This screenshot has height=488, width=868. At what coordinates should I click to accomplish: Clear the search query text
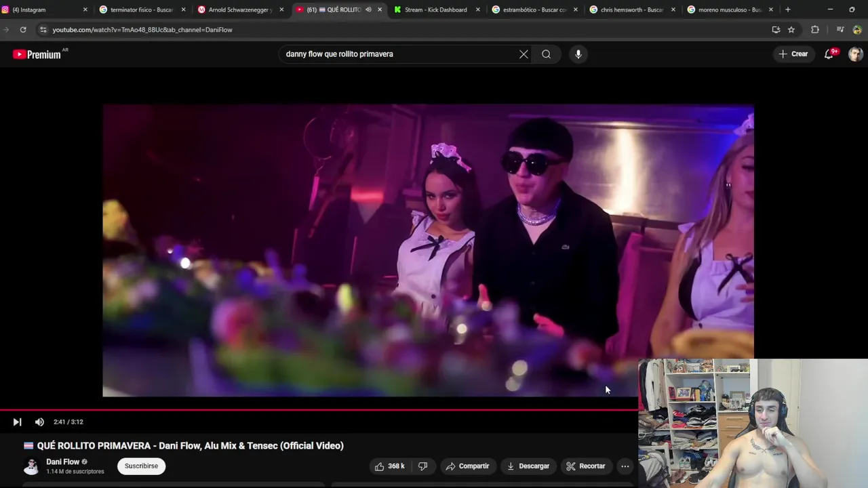[x=524, y=54]
